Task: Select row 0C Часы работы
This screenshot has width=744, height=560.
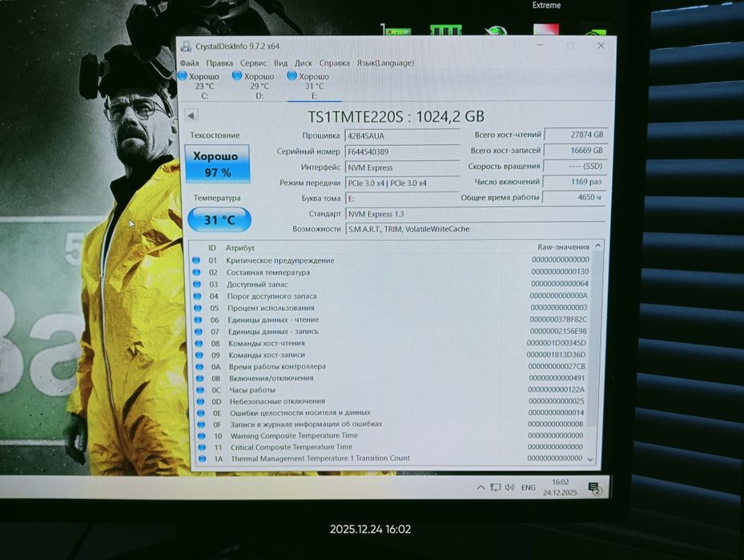Action: (392, 389)
